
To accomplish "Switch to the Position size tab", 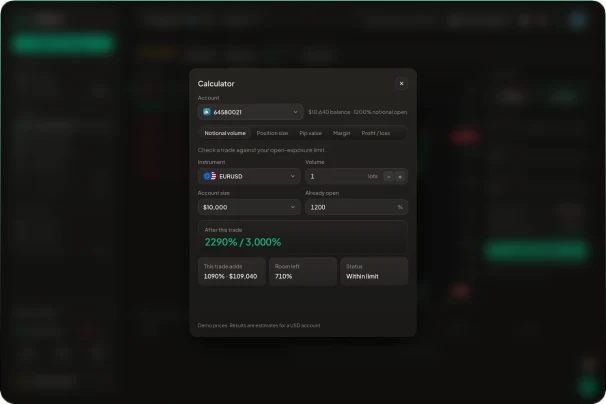I will [x=272, y=133].
